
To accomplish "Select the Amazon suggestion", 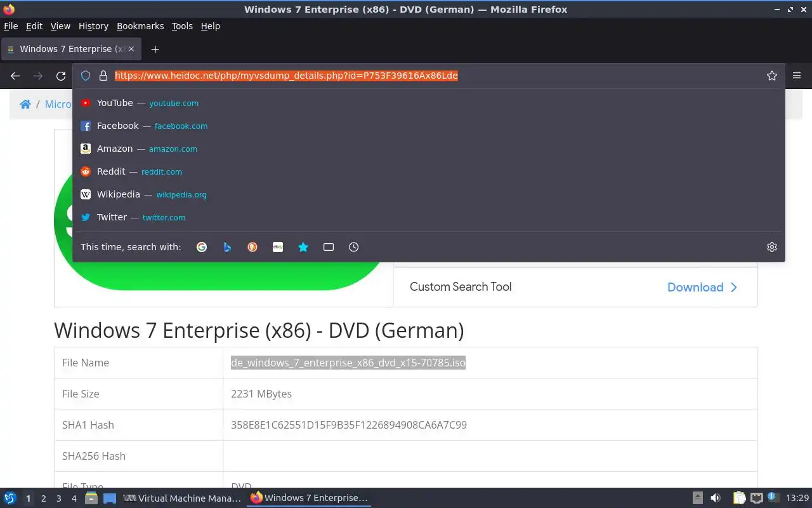I will (429, 149).
